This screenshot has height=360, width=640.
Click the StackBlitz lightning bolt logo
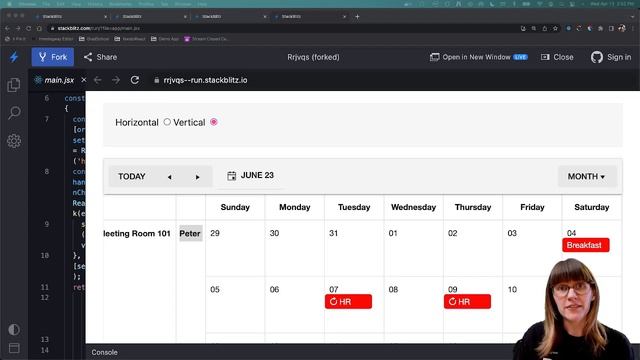(x=14, y=57)
